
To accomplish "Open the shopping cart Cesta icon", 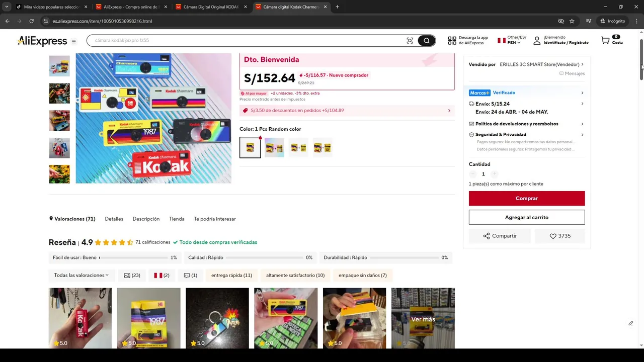I will pos(606,41).
